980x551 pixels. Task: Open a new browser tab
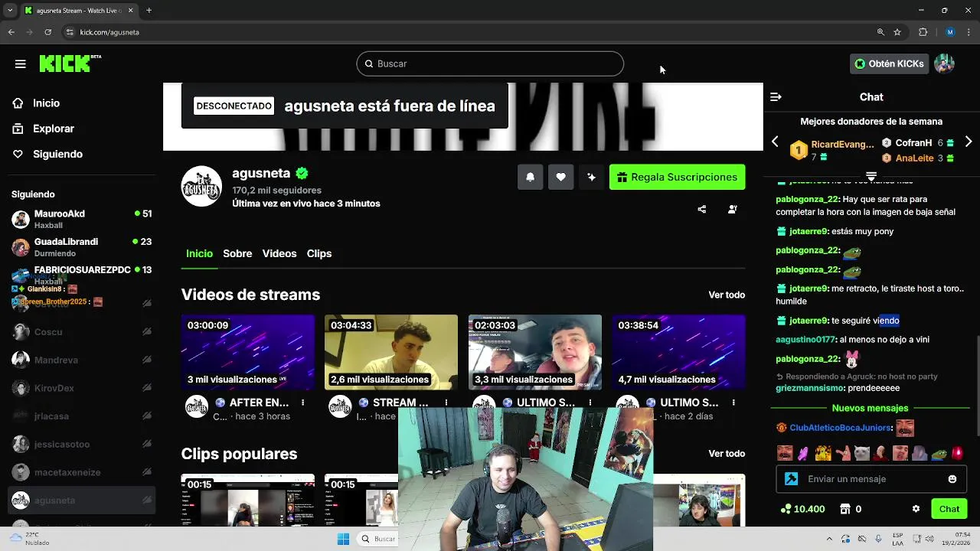(x=149, y=11)
